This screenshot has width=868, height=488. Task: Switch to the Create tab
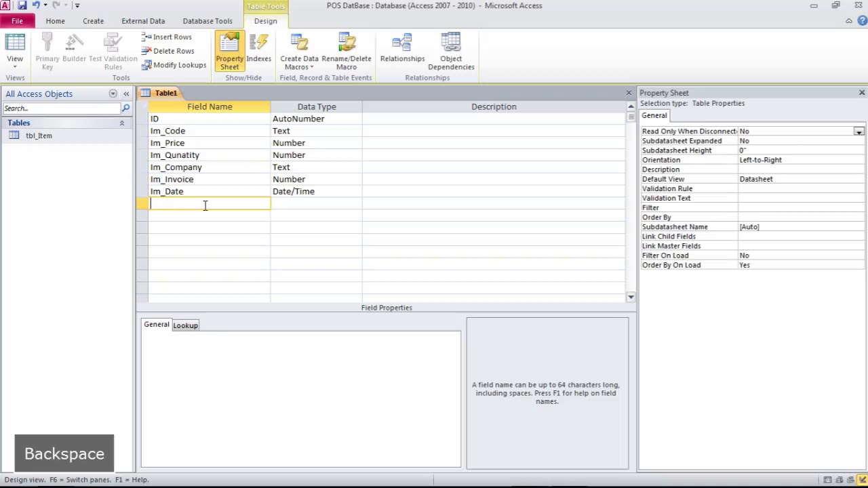[x=94, y=21]
